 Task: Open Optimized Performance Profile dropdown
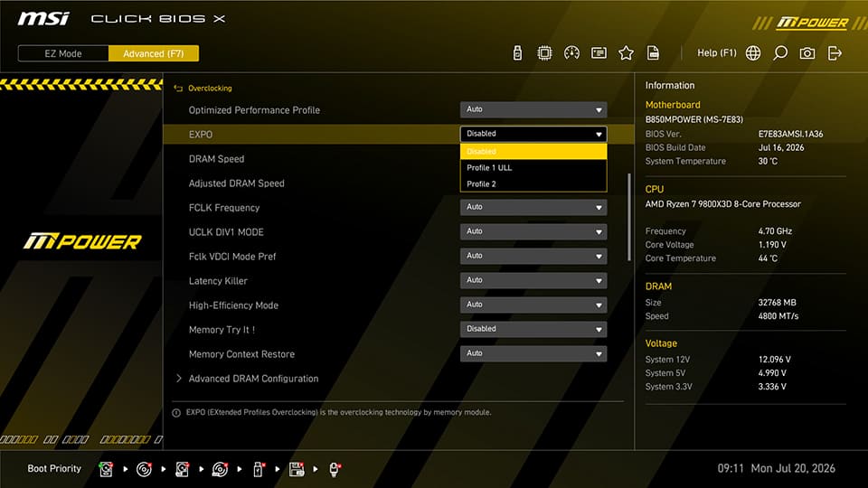pyautogui.click(x=533, y=109)
